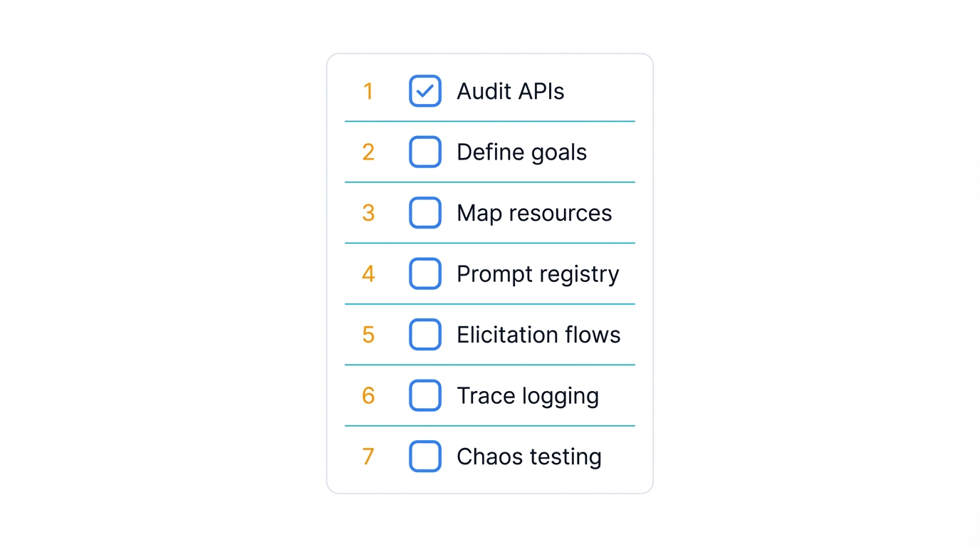The width and height of the screenshot is (980, 547).
Task: Check the Elicitation flows checkbox
Action: (425, 335)
